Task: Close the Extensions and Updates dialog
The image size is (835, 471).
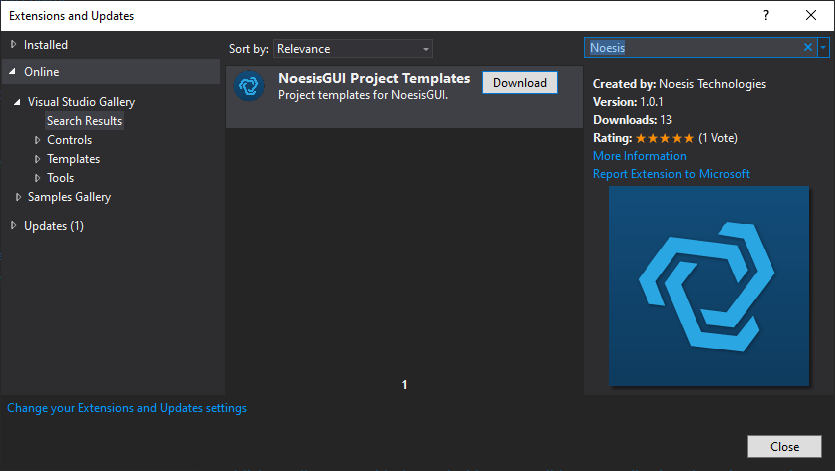Action: [784, 446]
